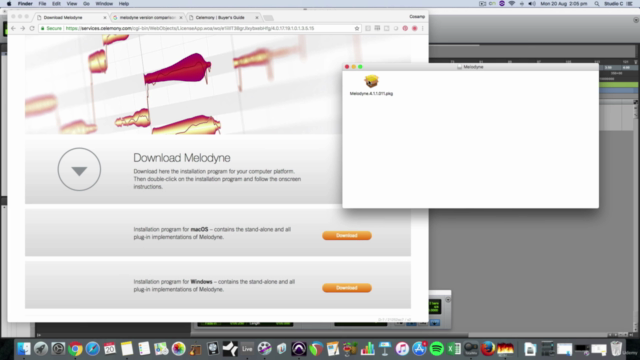Close the Celemony Buyer's Guide tab
Screen dimensions: 640x360
[257, 18]
